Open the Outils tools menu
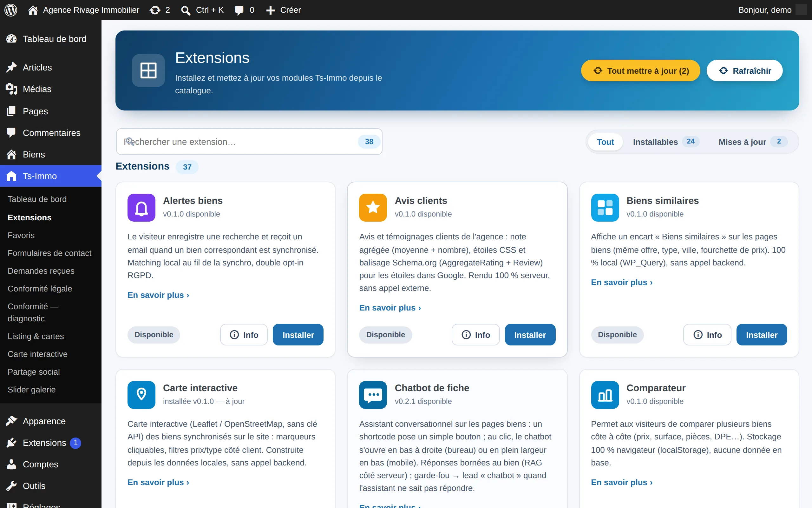Viewport: 812px width, 508px height. (51, 486)
